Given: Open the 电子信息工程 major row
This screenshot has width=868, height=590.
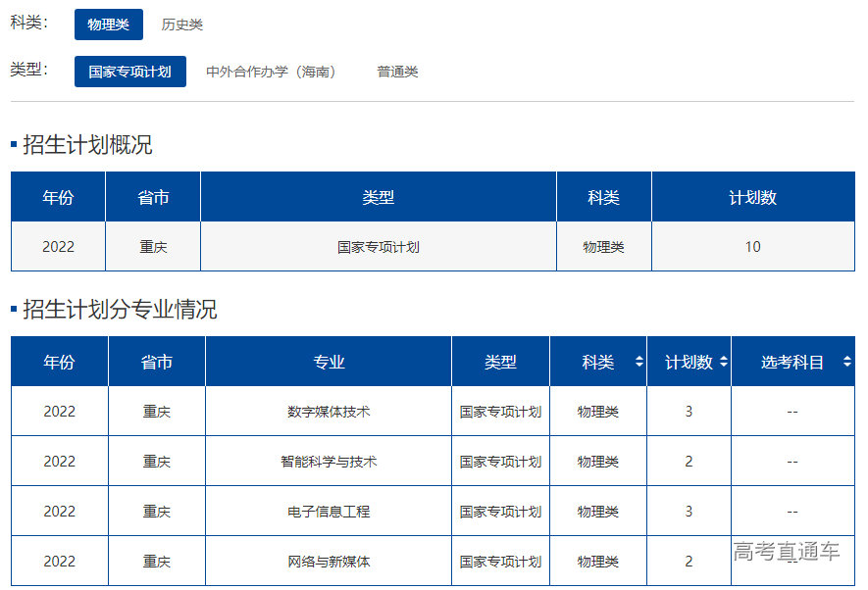Looking at the screenshot, I should (x=329, y=511).
